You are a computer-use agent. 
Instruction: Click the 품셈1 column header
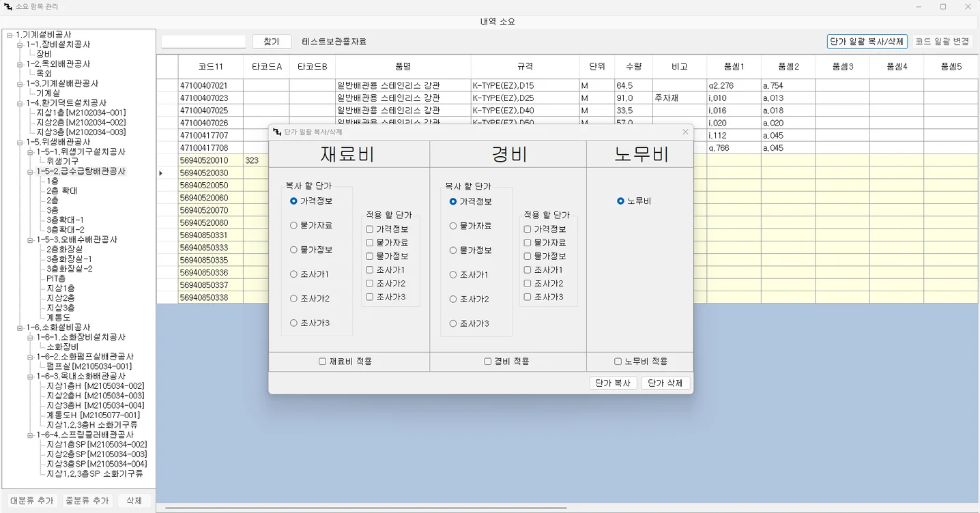coord(734,67)
